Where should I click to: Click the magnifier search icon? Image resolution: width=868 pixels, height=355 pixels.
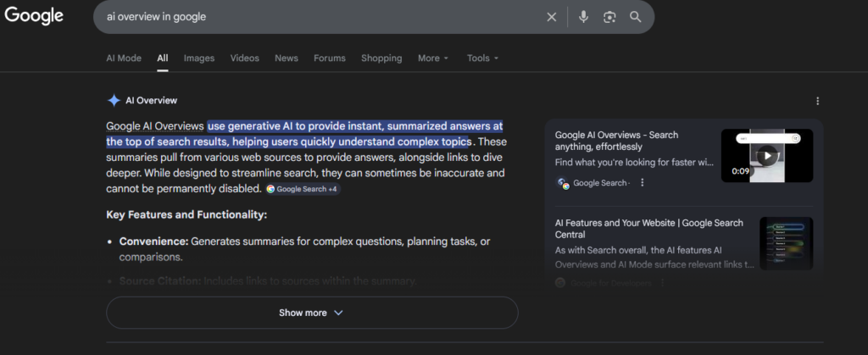(636, 17)
